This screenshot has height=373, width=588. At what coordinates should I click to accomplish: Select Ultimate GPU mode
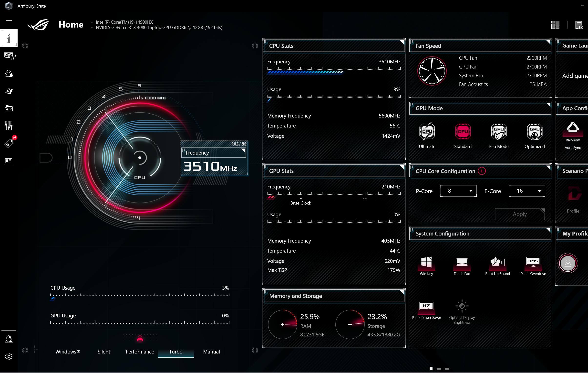click(x=427, y=132)
